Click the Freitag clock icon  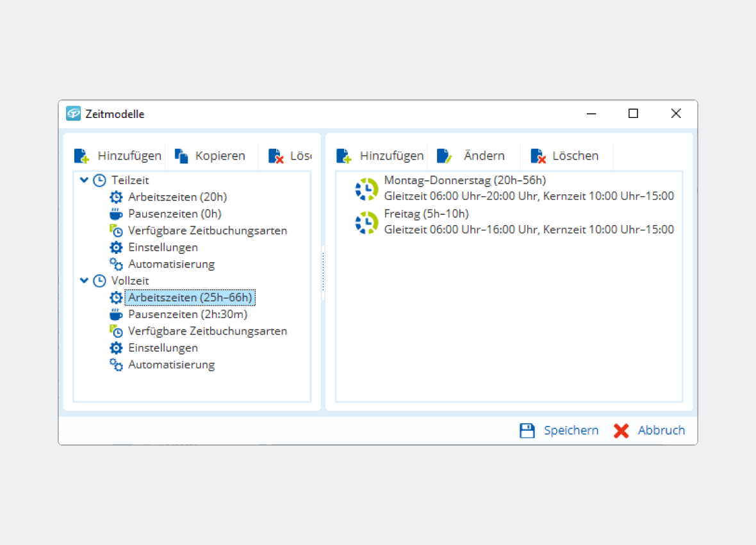pyautogui.click(x=366, y=222)
